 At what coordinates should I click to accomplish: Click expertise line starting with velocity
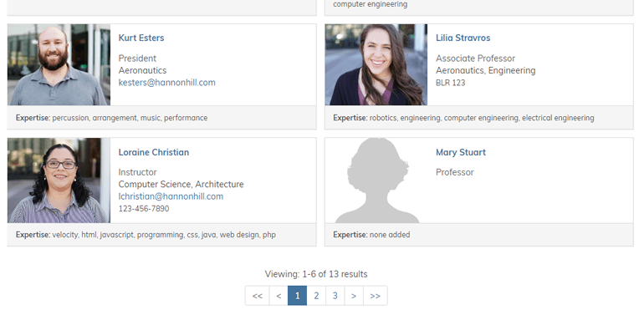coord(146,235)
